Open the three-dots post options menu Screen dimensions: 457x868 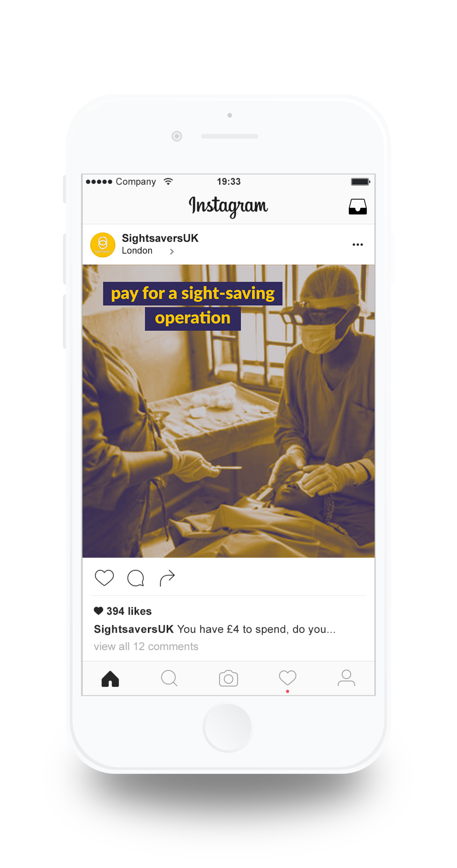tap(358, 245)
